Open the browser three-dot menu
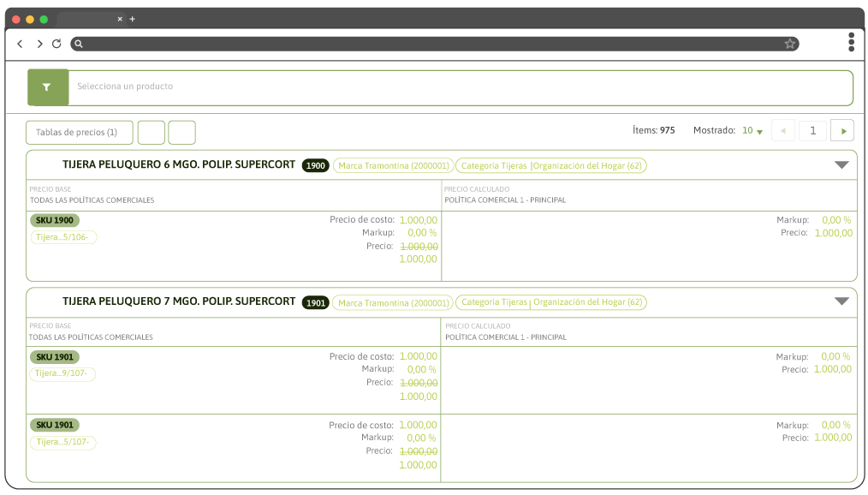868x495 pixels. (851, 42)
